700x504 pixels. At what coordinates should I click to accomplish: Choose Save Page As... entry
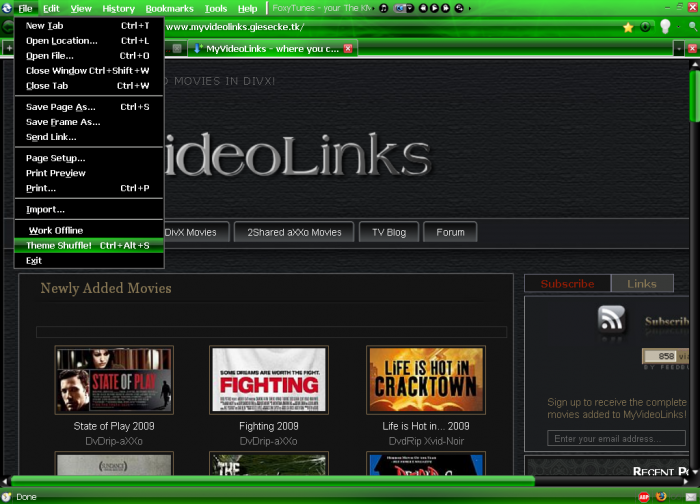(x=89, y=107)
